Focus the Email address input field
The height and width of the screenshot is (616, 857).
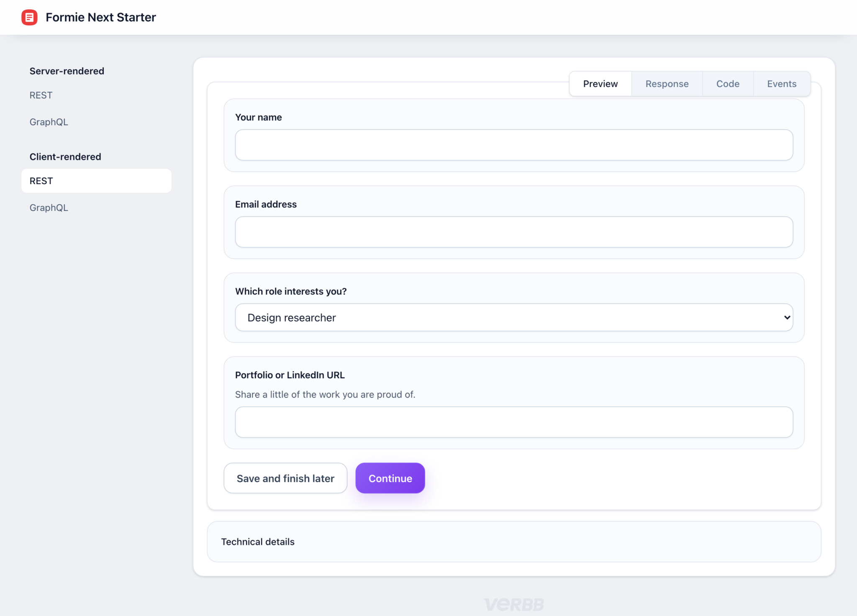click(x=514, y=232)
